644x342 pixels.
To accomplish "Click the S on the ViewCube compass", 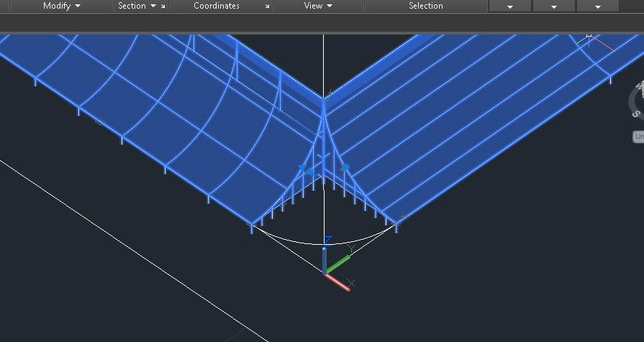I will [x=636, y=113].
